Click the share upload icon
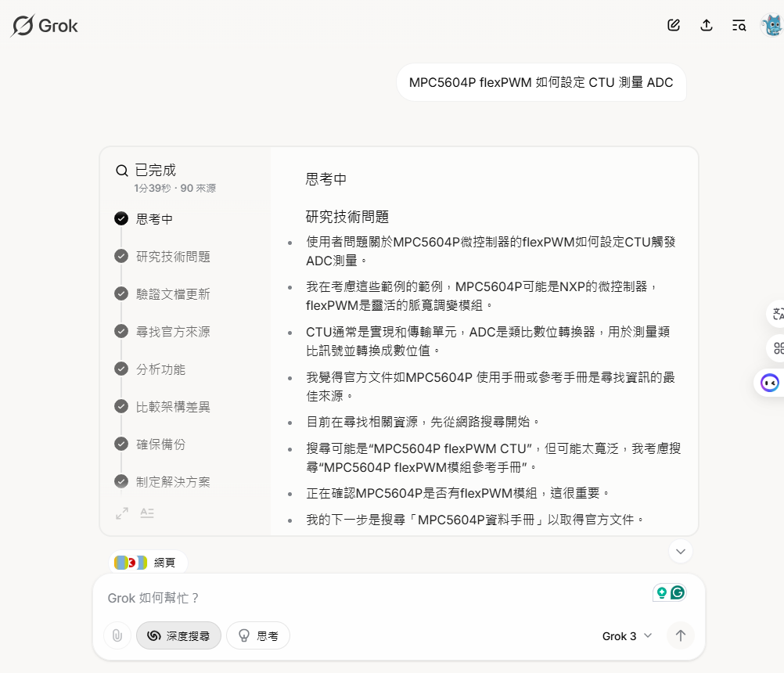784x673 pixels. [706, 25]
